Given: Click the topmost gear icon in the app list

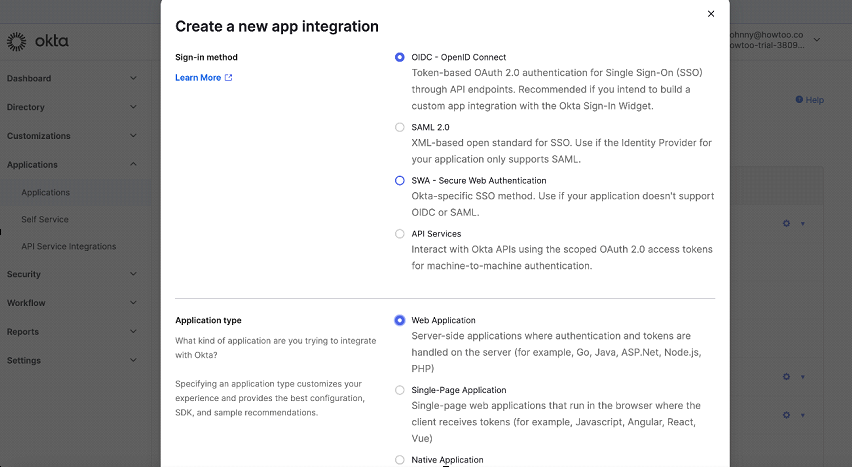Looking at the screenshot, I should [786, 223].
